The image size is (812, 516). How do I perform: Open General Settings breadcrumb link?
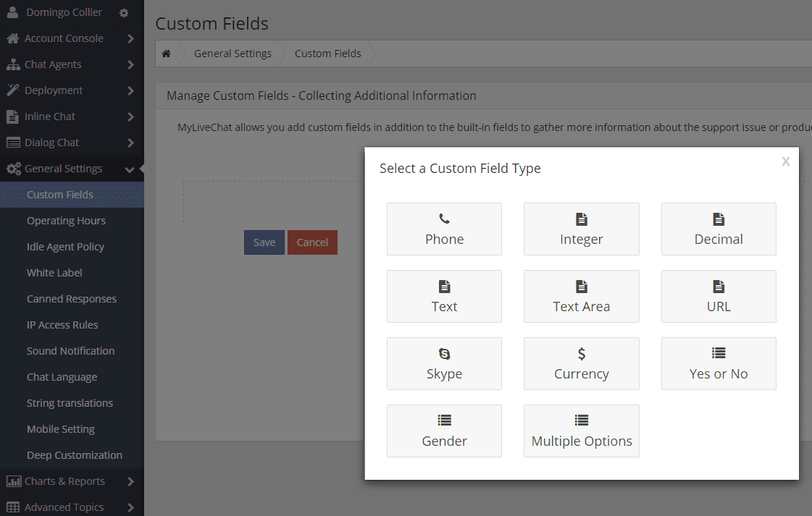(x=233, y=53)
